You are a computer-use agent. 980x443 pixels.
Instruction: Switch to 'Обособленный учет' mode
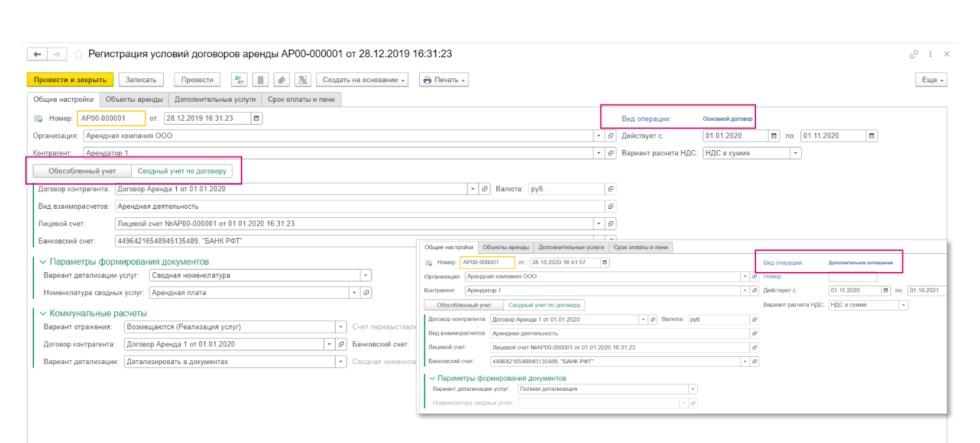tap(82, 171)
